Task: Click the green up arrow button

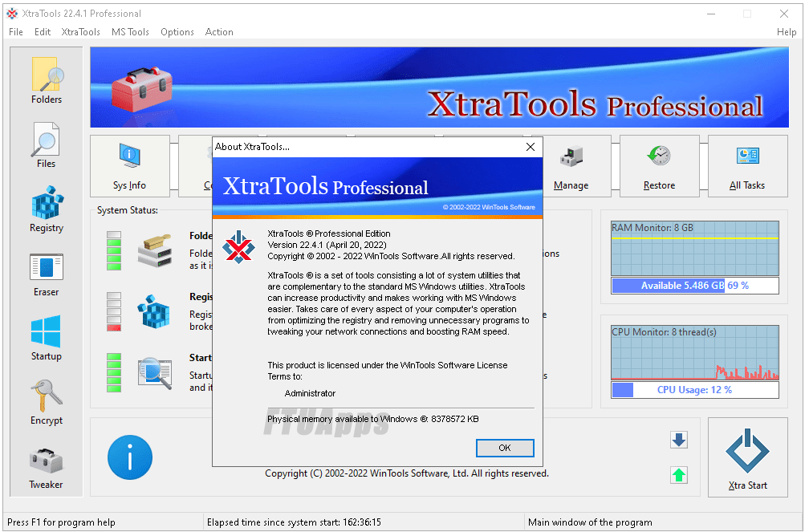Action: [x=679, y=475]
